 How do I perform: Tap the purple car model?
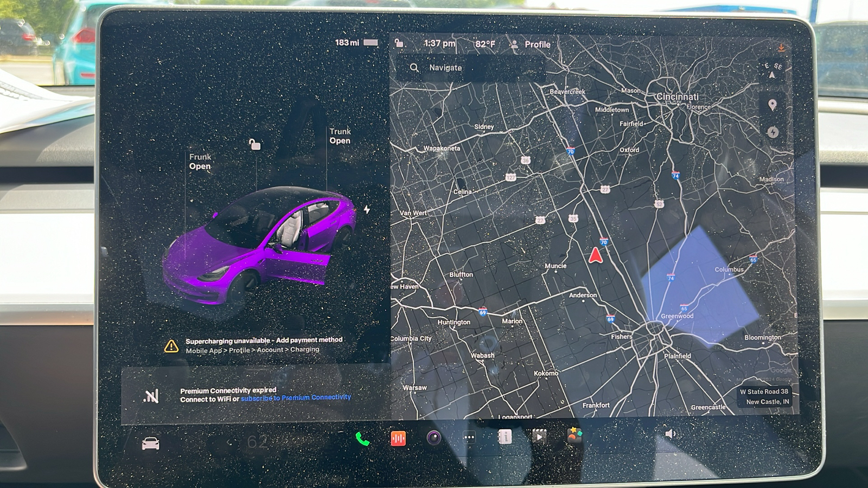tap(259, 245)
